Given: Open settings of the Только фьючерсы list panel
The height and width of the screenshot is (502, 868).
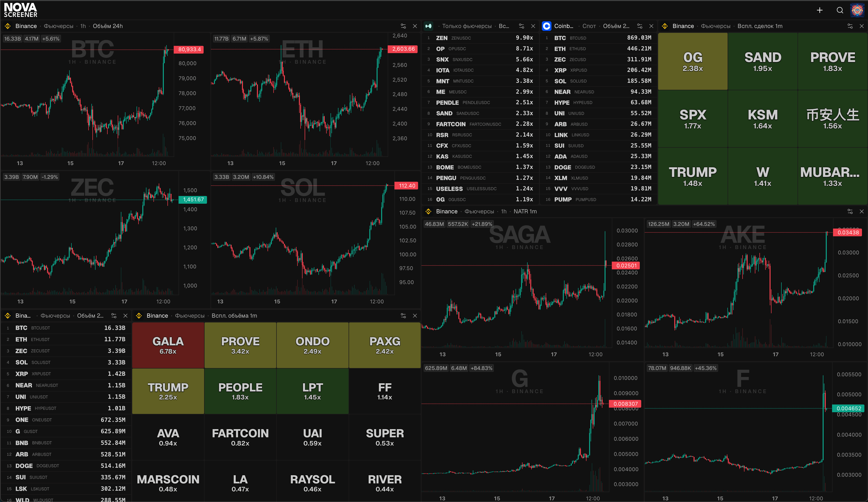Looking at the screenshot, I should pos(521,26).
